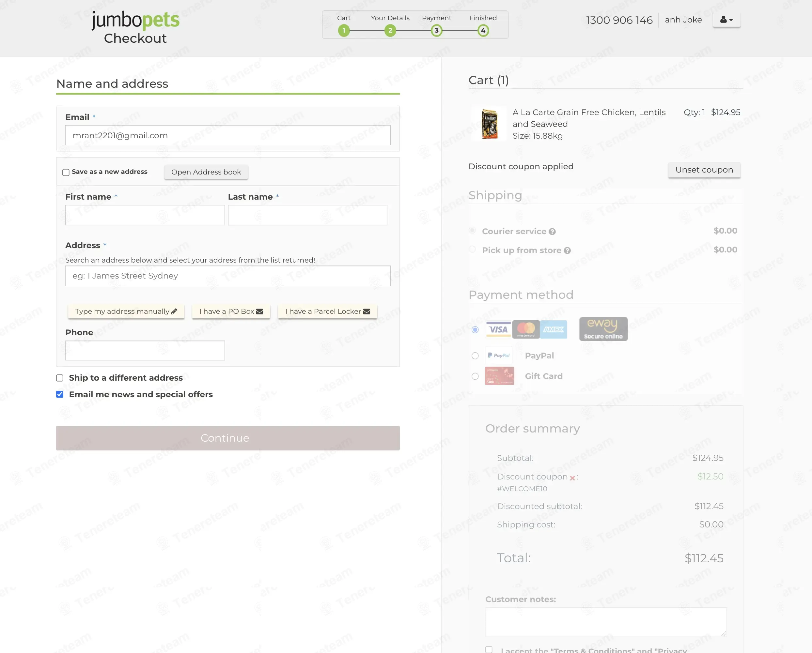Go to Finished step 4

pyautogui.click(x=483, y=30)
